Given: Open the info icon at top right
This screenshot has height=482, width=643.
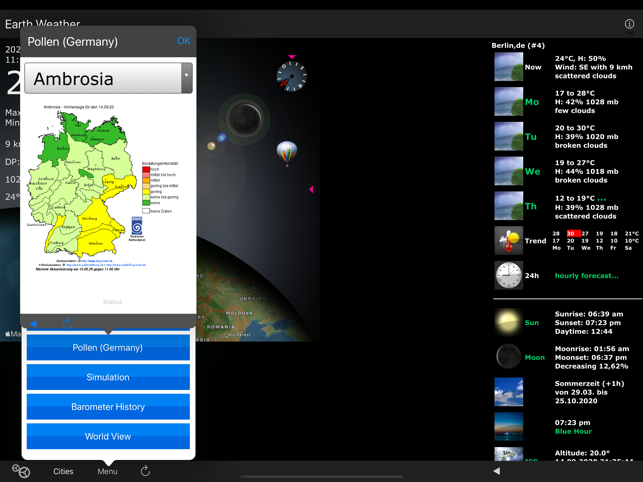Looking at the screenshot, I should [x=629, y=24].
